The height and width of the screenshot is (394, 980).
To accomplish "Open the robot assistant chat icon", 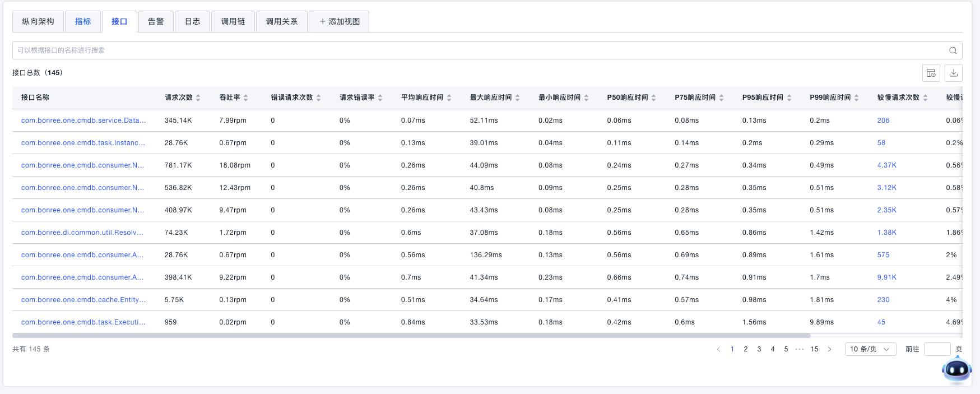I will (x=956, y=369).
